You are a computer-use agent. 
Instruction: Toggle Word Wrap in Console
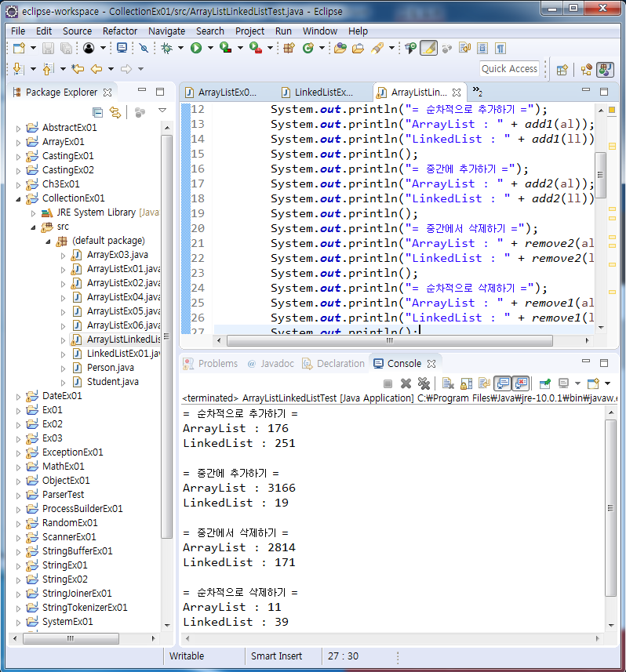(x=485, y=383)
